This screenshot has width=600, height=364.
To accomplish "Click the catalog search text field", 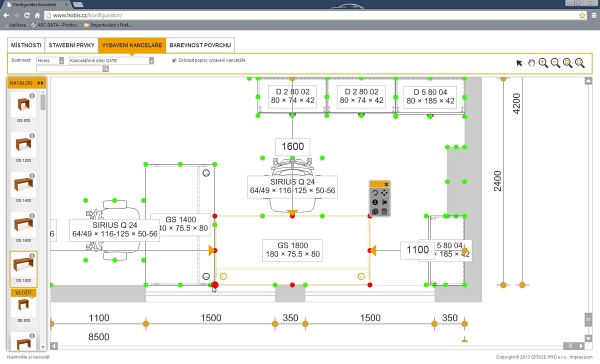I will [x=69, y=69].
